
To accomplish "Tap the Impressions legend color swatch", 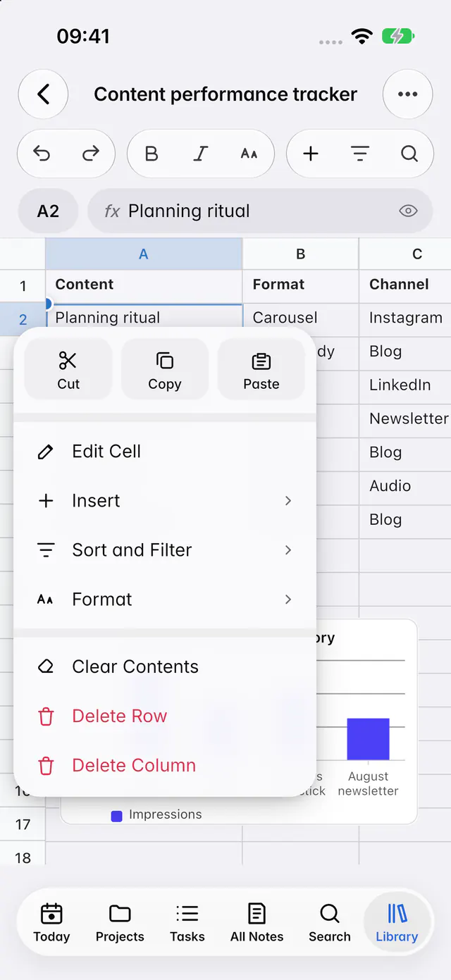I will coord(117,815).
